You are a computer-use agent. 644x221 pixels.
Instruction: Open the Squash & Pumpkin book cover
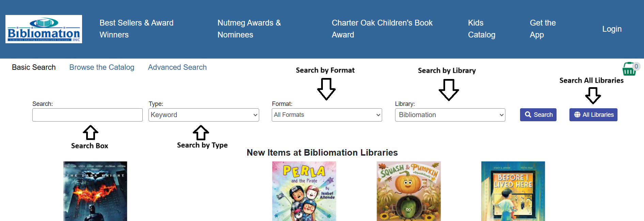pos(409,191)
